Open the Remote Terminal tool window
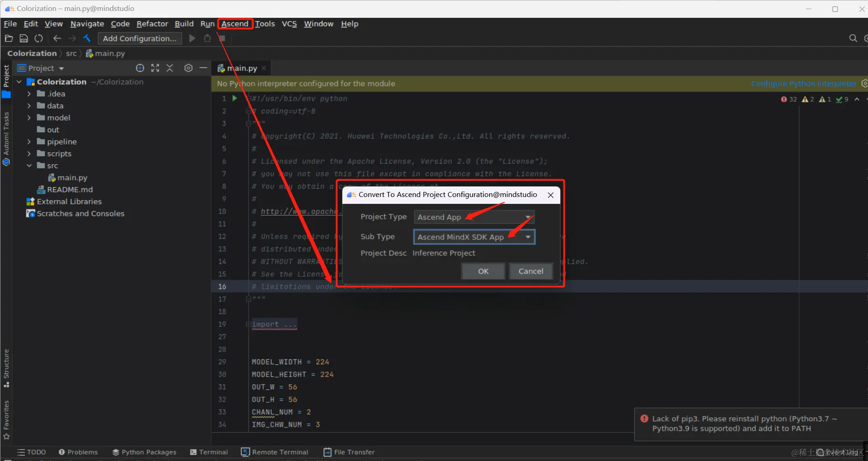Screen dimensions: 868x461 point(275,452)
